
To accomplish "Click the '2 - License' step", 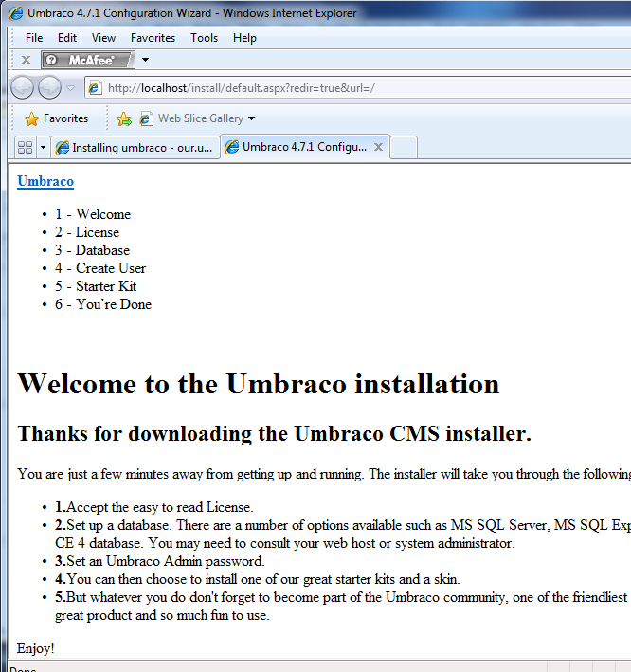I will pos(87,232).
